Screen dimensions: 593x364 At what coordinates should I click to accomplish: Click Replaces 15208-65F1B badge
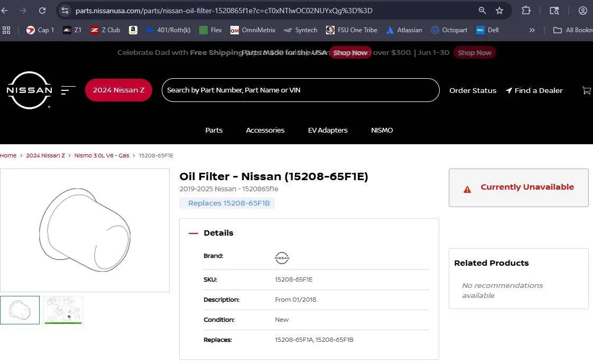click(227, 203)
